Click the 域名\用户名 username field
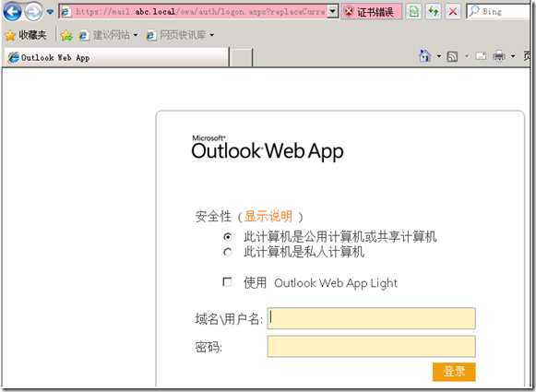Viewport: 536px width, 392px height. point(371,318)
